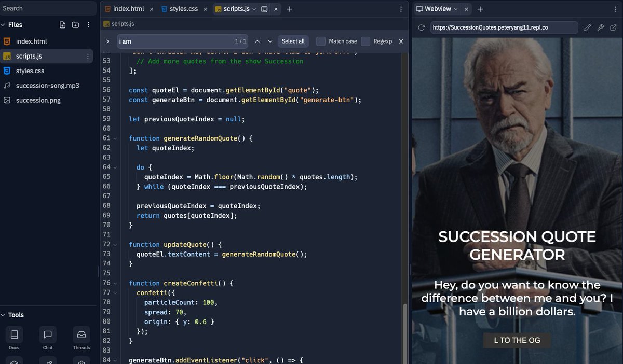Image resolution: width=623 pixels, height=364 pixels.
Task: Click the pencil edit icon in webview toolbar
Action: pos(587,27)
